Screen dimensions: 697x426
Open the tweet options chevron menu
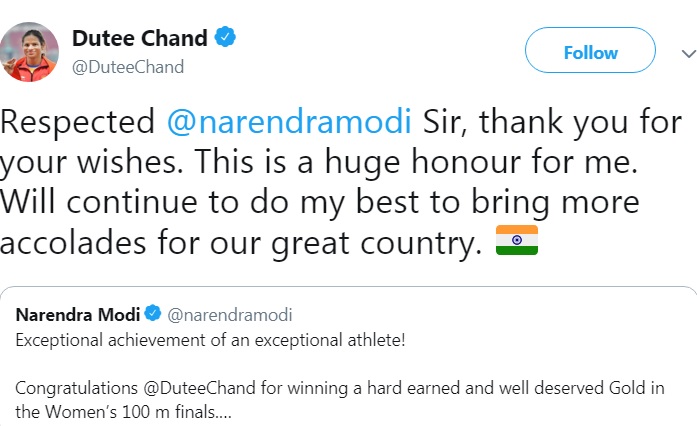pos(689,54)
